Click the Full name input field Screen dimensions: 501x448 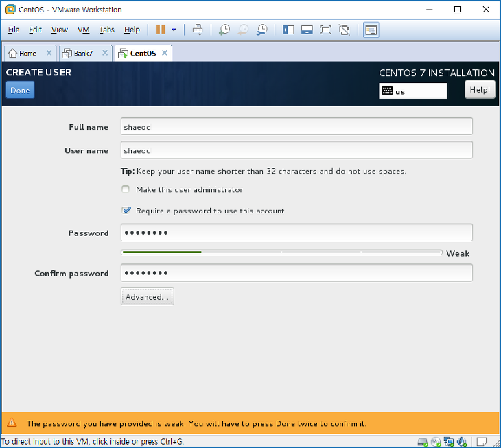click(x=296, y=127)
